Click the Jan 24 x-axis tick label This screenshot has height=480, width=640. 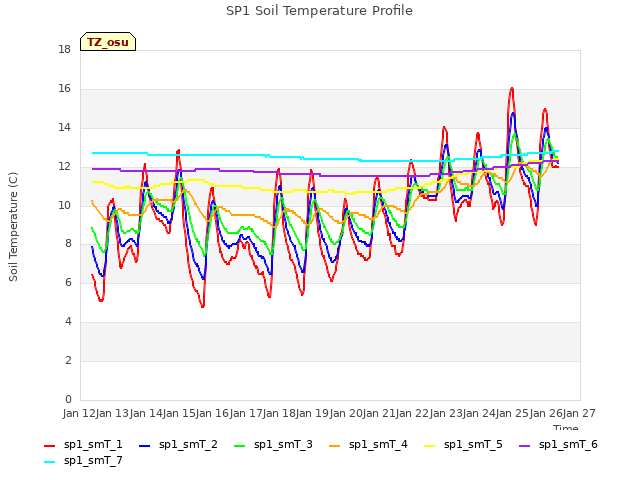(479, 413)
